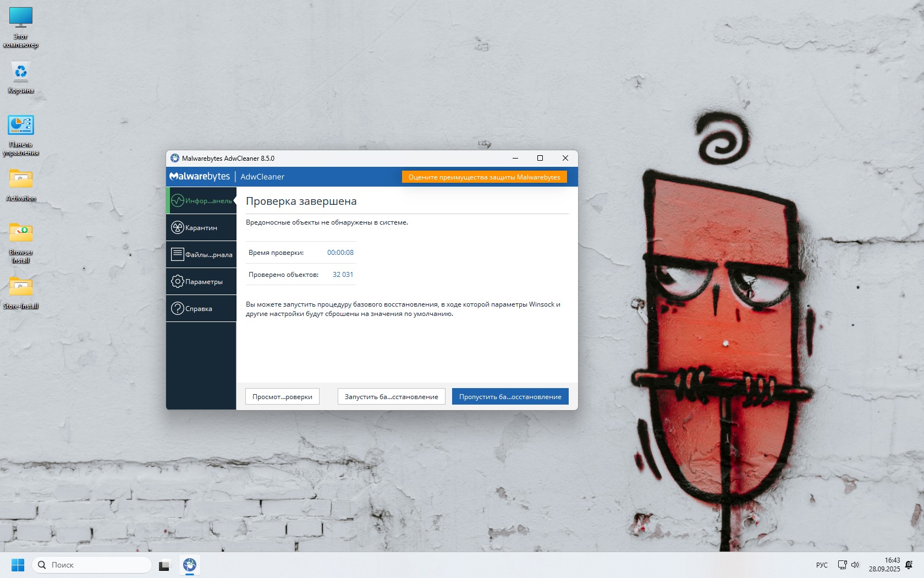Open the Windows Start menu
The height and width of the screenshot is (578, 924).
pyautogui.click(x=18, y=565)
